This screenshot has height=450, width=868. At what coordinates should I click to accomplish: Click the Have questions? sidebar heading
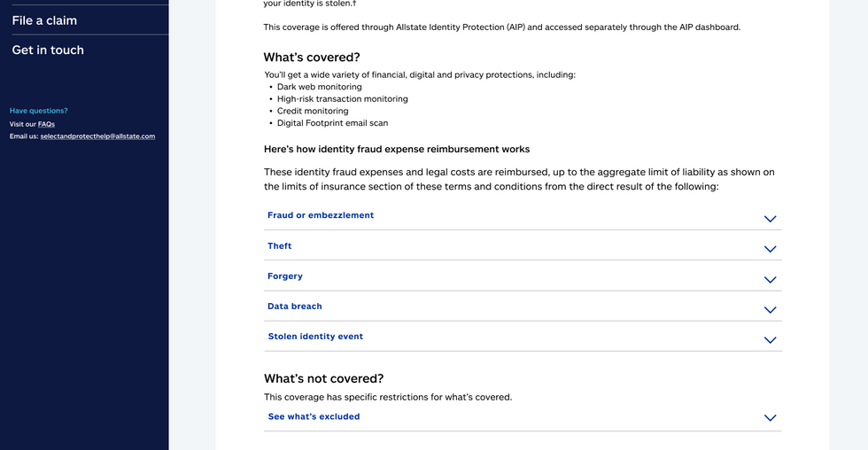point(39,111)
